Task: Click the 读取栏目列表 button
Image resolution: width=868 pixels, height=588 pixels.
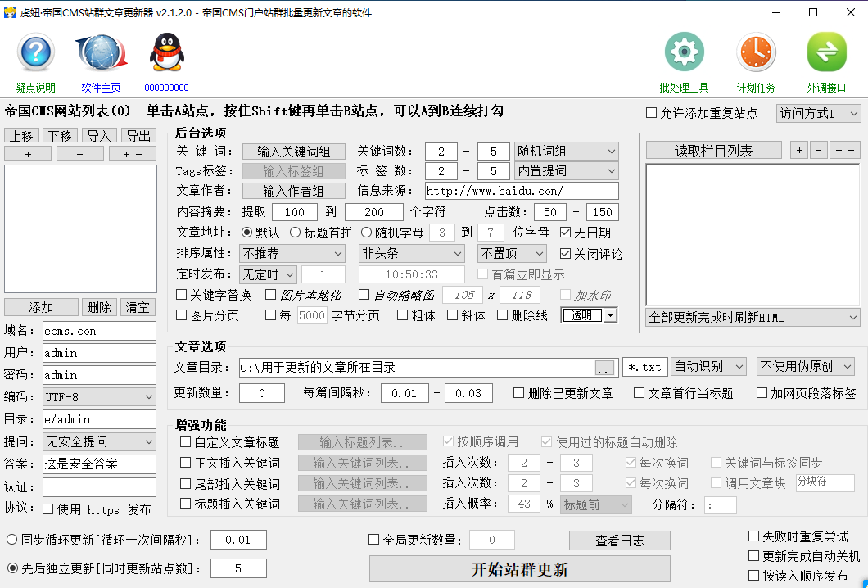Action: tap(713, 151)
